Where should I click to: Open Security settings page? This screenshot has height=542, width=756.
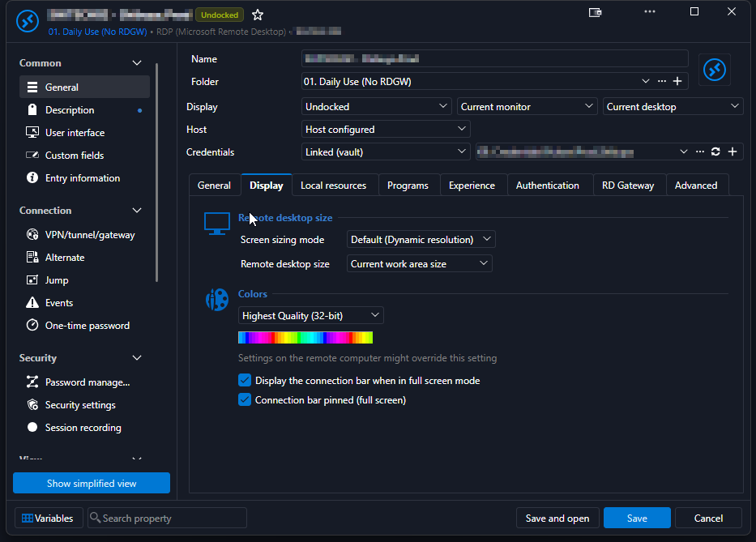tap(84, 405)
